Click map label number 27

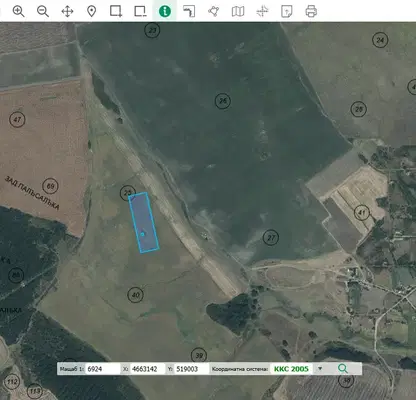271,238
